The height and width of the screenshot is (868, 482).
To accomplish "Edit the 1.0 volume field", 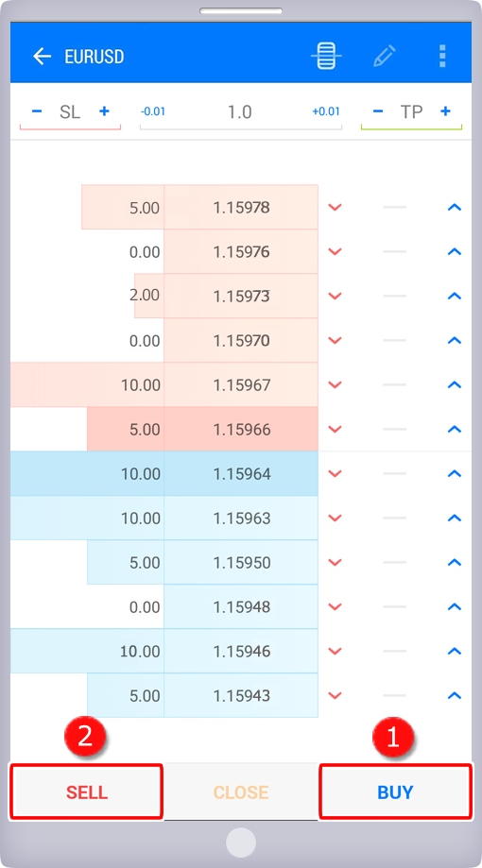I will pos(240,111).
